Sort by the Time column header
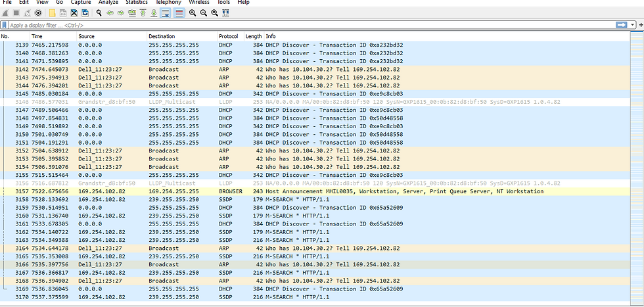This screenshot has width=644, height=307. [54, 37]
